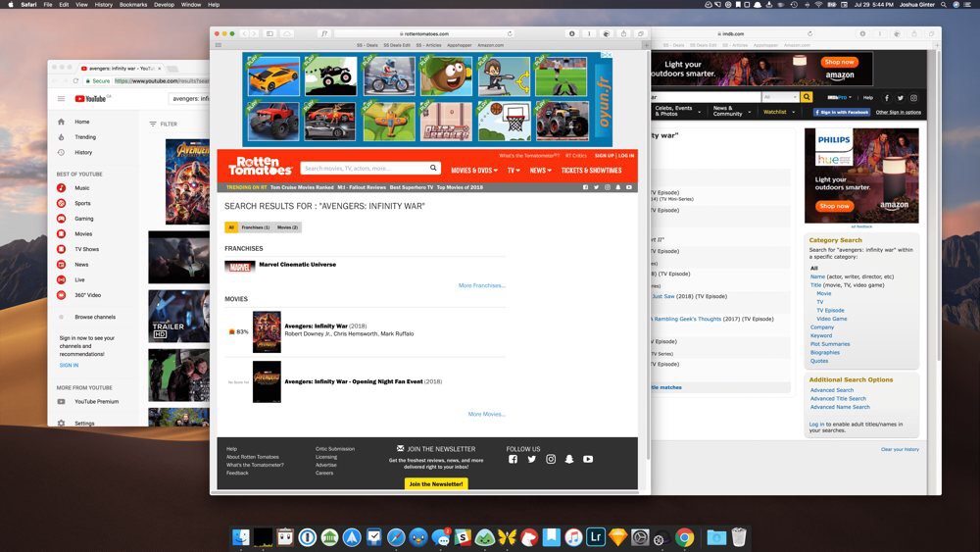This screenshot has width=980, height=552.
Task: Click IMDb Clear your history link
Action: (x=900, y=449)
